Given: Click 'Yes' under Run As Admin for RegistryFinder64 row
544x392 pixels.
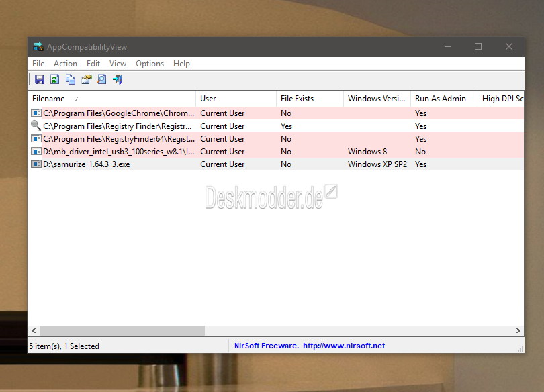Looking at the screenshot, I should point(421,139).
